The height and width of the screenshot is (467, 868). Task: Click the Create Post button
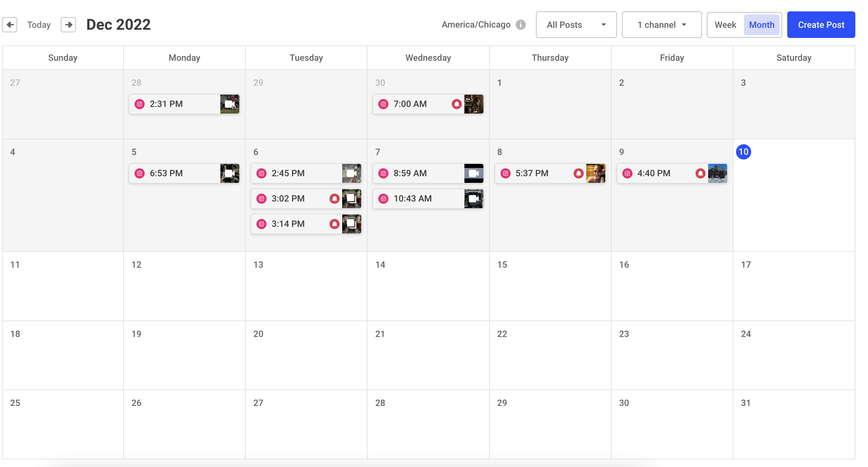point(821,25)
